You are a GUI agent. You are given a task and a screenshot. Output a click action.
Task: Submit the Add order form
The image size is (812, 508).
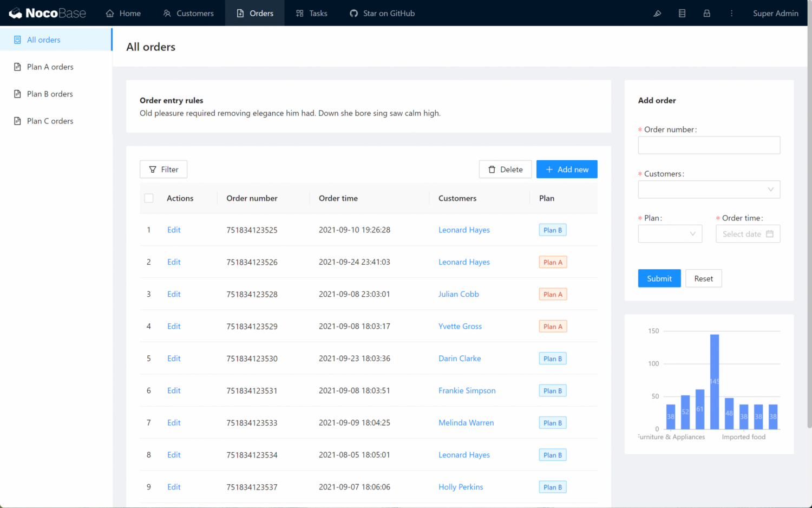[x=659, y=278]
